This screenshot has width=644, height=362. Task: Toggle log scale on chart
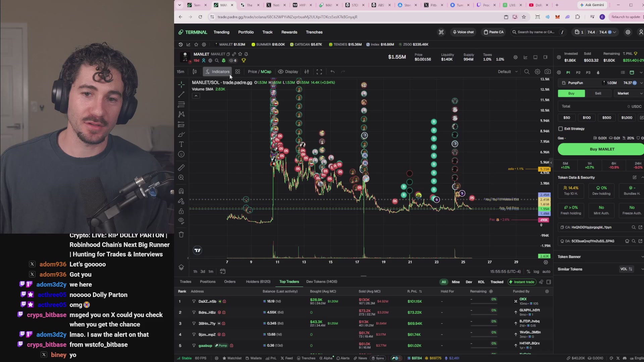click(x=536, y=271)
